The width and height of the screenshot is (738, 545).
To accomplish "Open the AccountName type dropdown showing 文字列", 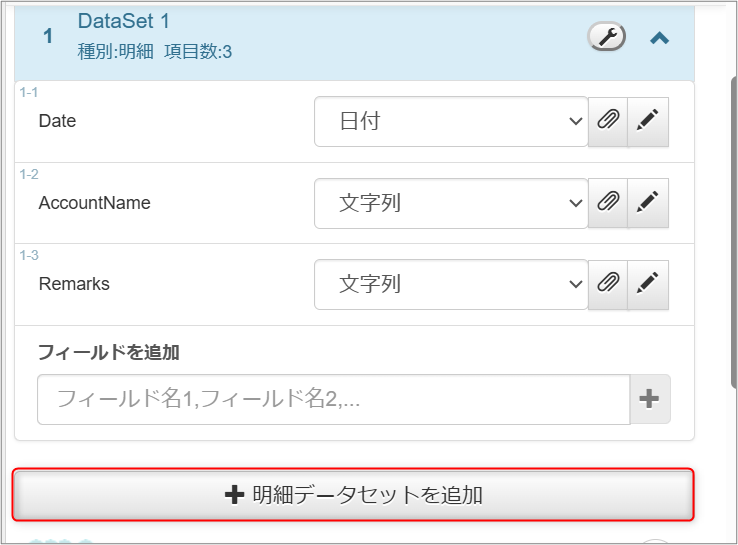I will coord(451,203).
